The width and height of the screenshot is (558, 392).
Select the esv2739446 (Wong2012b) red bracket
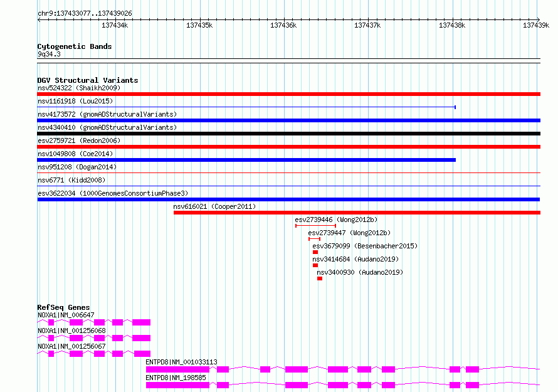click(315, 226)
